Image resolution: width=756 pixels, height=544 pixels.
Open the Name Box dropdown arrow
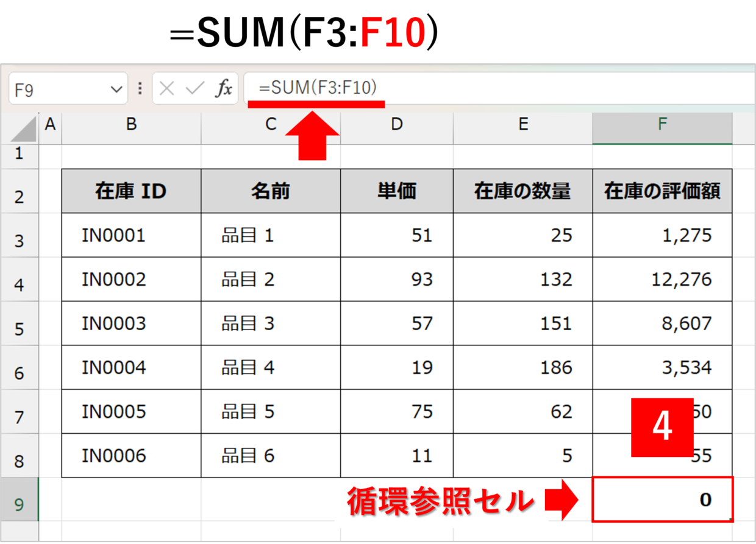[116, 90]
